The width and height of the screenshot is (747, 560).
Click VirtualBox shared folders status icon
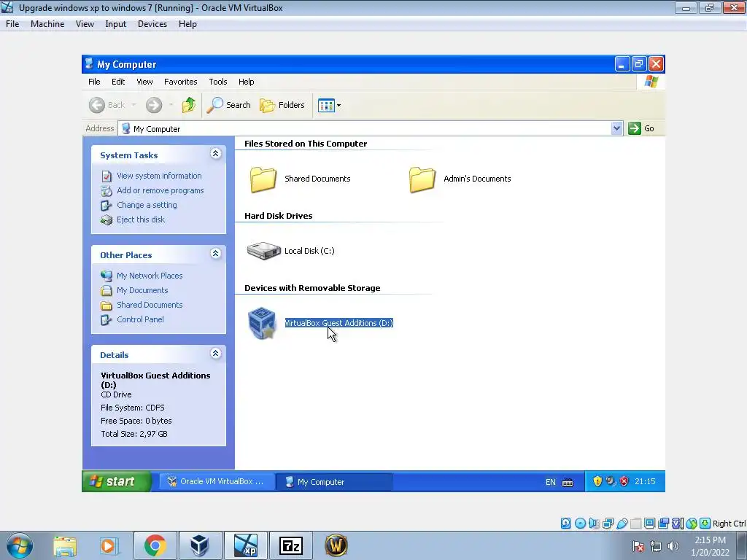[635, 524]
